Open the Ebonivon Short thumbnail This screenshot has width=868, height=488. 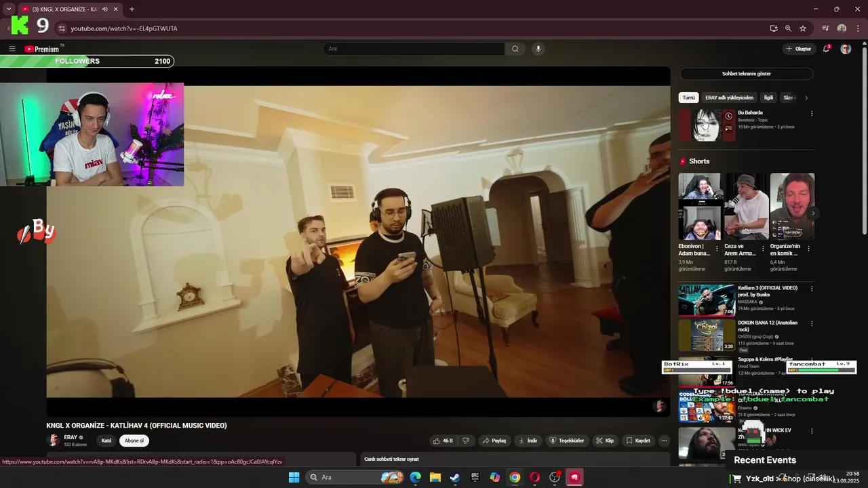701,206
